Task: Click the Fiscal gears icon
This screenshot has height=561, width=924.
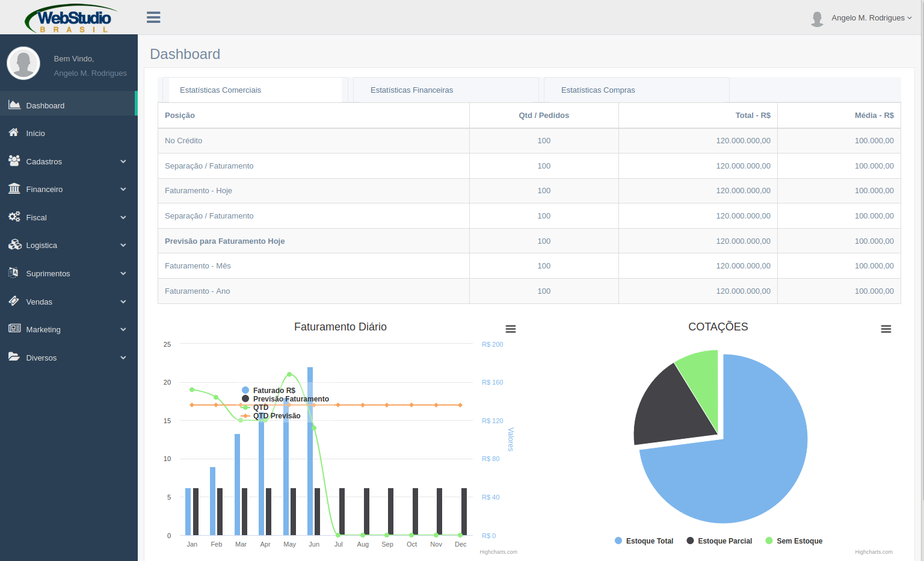Action: pyautogui.click(x=14, y=217)
